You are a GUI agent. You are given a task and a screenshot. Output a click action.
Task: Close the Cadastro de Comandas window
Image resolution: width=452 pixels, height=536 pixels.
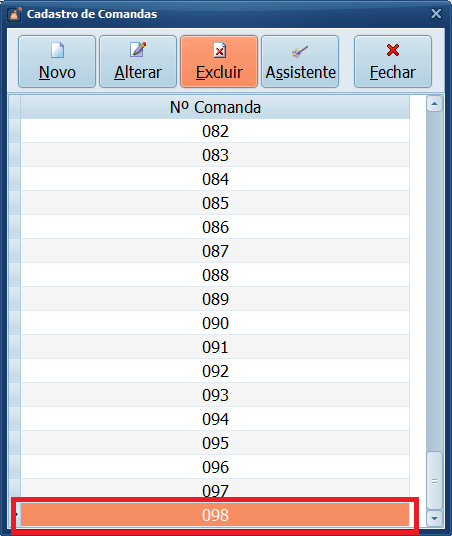436,14
